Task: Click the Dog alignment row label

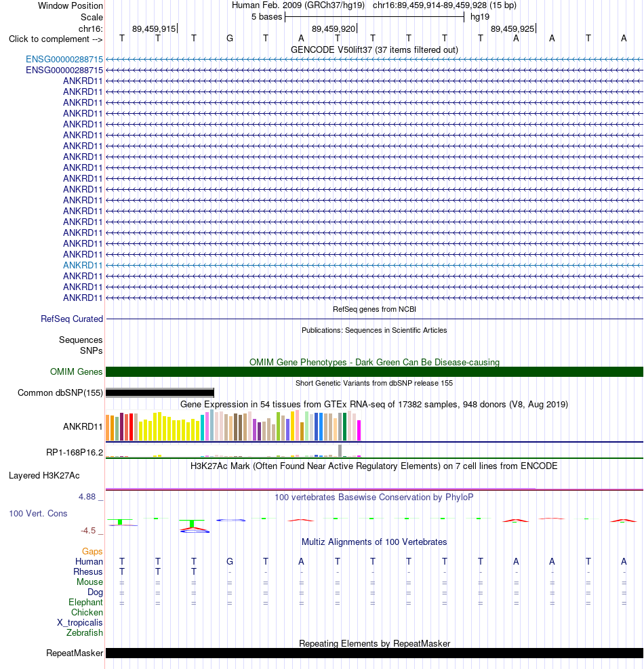Action: [95, 592]
